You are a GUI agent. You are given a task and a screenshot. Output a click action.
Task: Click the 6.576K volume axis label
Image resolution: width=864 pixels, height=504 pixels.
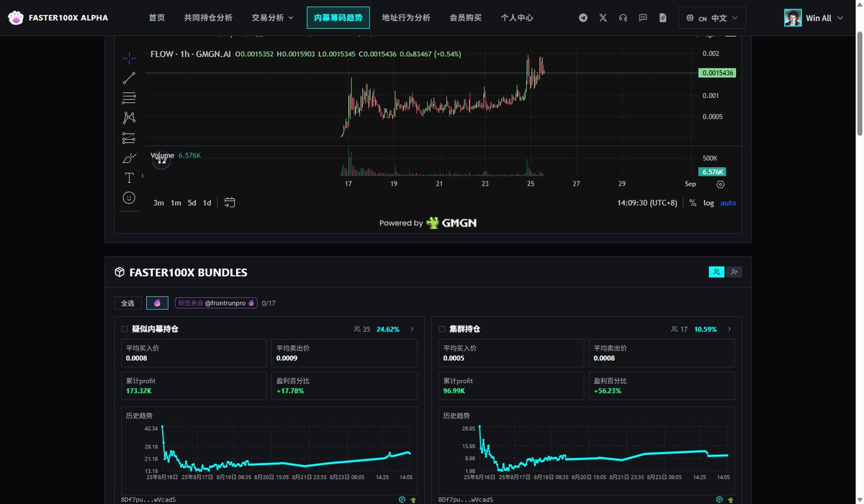713,171
